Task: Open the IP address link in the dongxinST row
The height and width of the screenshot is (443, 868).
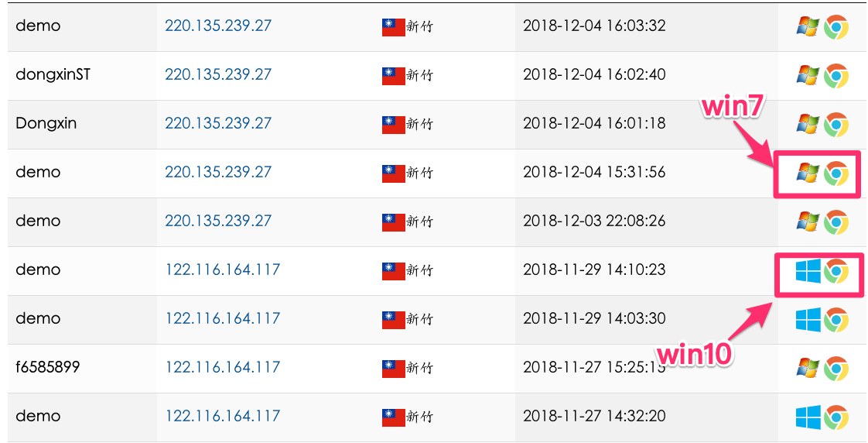Action: [218, 74]
